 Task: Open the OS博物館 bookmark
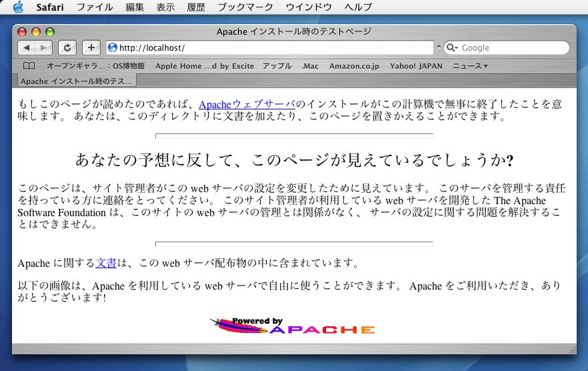95,66
